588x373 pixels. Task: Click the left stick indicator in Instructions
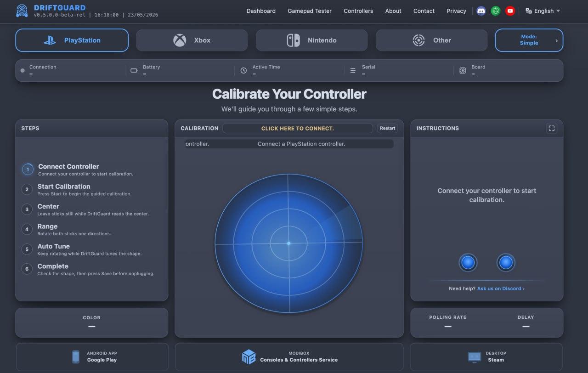point(468,263)
